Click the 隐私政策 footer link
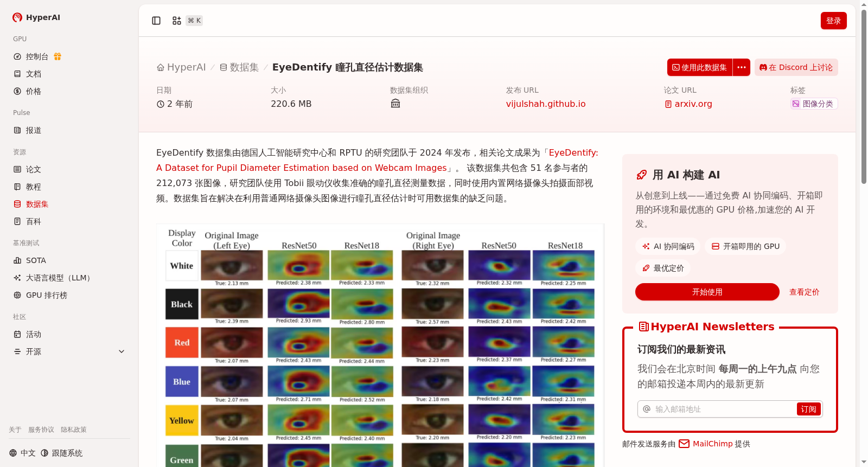 click(x=74, y=430)
